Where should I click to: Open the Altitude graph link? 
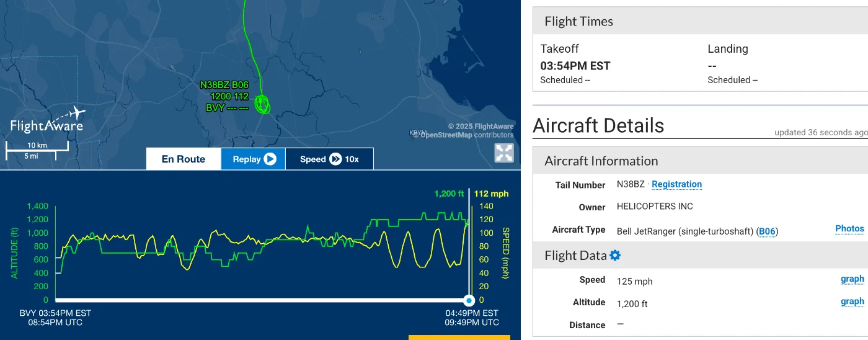point(852,301)
